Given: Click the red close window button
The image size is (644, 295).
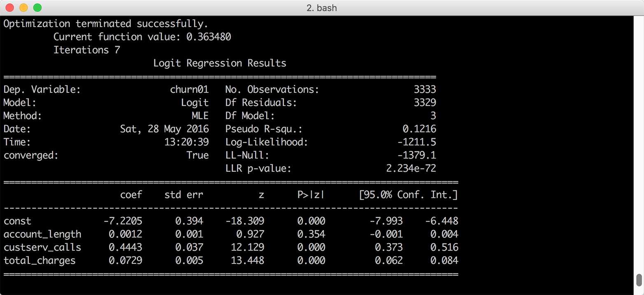Looking at the screenshot, I should (x=9, y=7).
